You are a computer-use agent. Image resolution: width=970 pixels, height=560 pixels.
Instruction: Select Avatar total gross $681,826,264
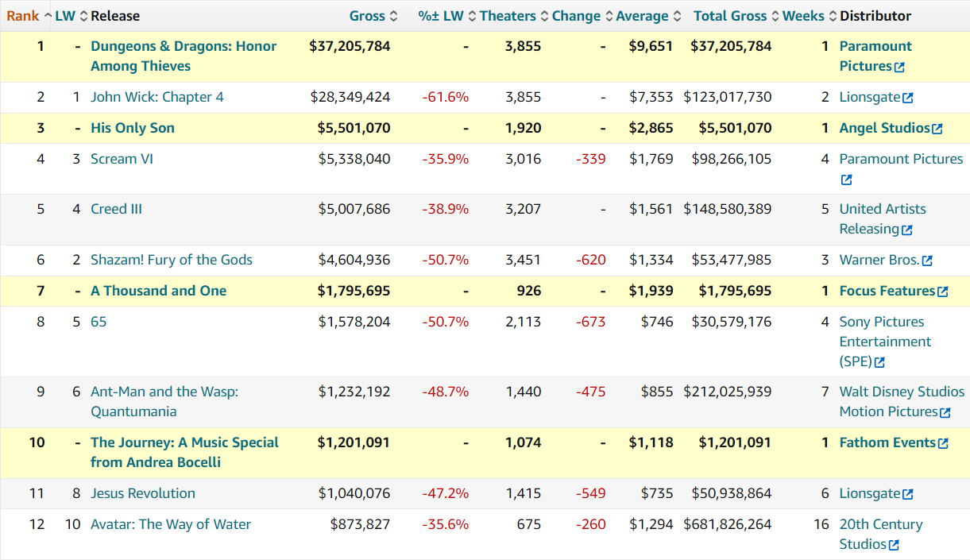728,524
